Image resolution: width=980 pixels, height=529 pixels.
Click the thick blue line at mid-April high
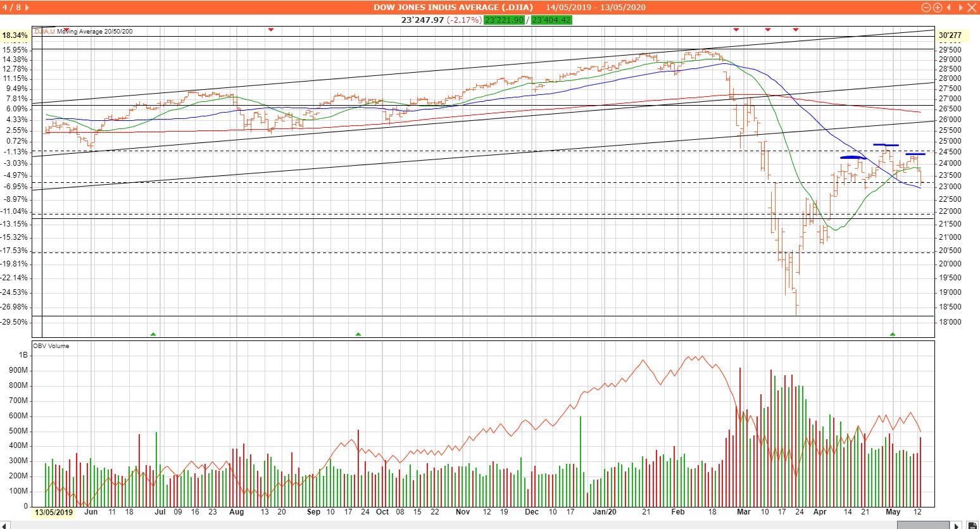[853, 157]
